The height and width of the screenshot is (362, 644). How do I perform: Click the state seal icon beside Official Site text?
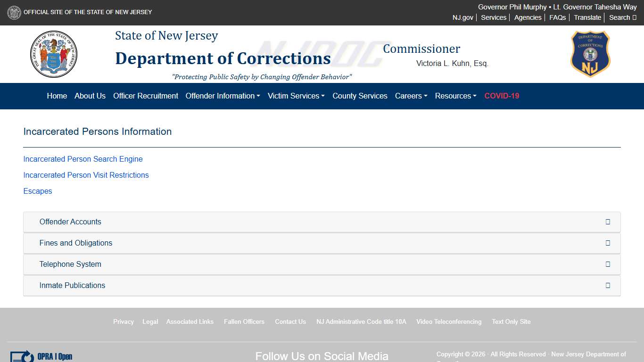coord(14,12)
